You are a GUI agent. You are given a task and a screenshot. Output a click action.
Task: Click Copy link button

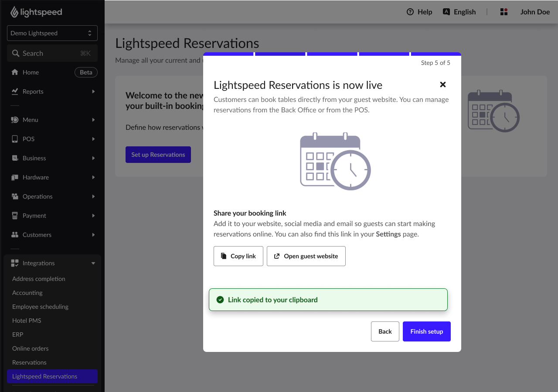point(238,256)
